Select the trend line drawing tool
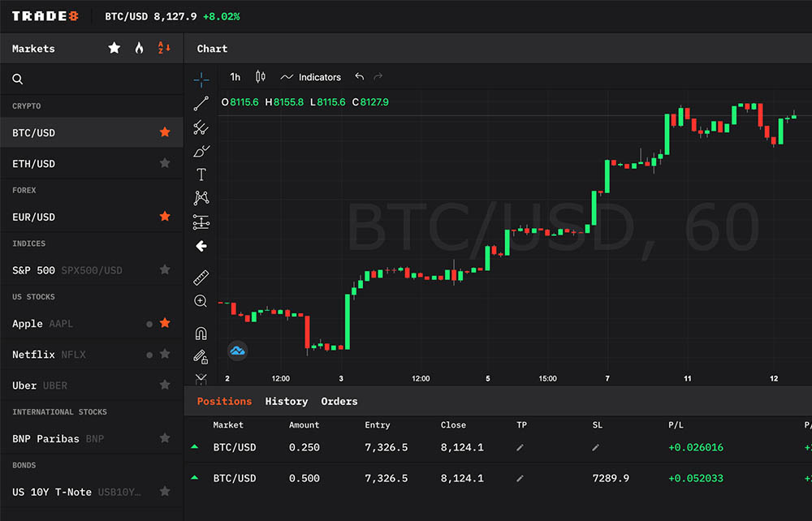This screenshot has width=812, height=521. pyautogui.click(x=201, y=103)
